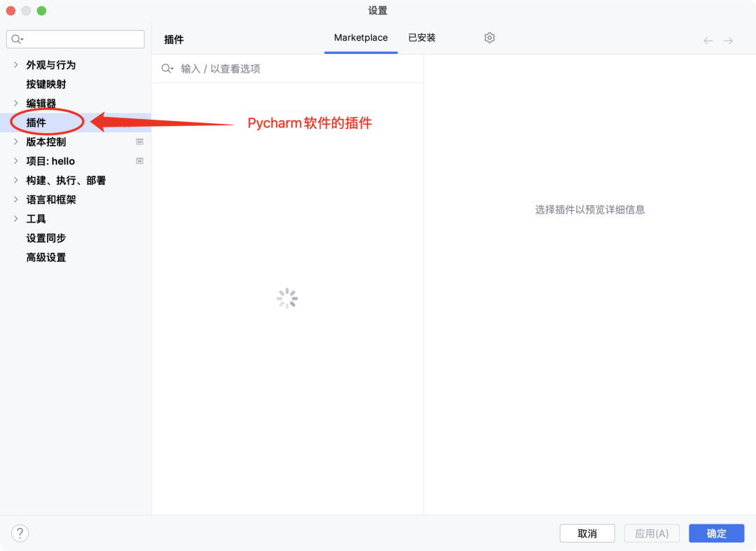756x551 pixels.
Task: Switch to the 已安装 plugins tab
Action: [421, 38]
